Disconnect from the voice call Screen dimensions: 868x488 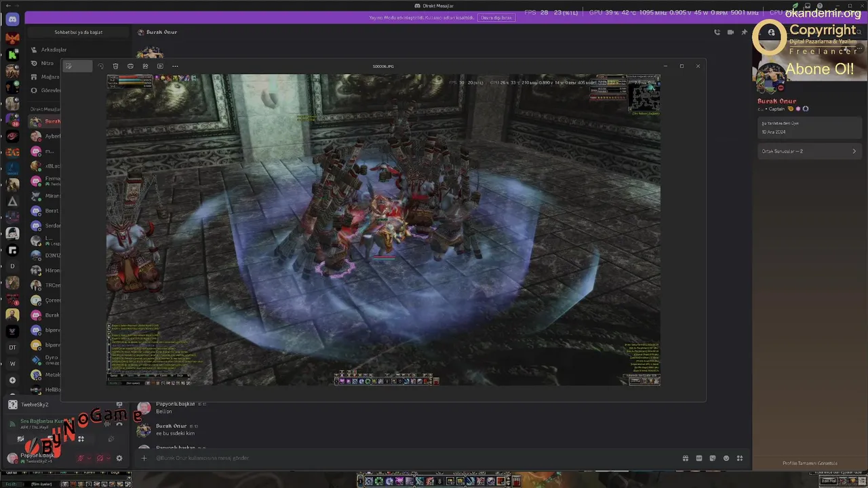click(119, 424)
